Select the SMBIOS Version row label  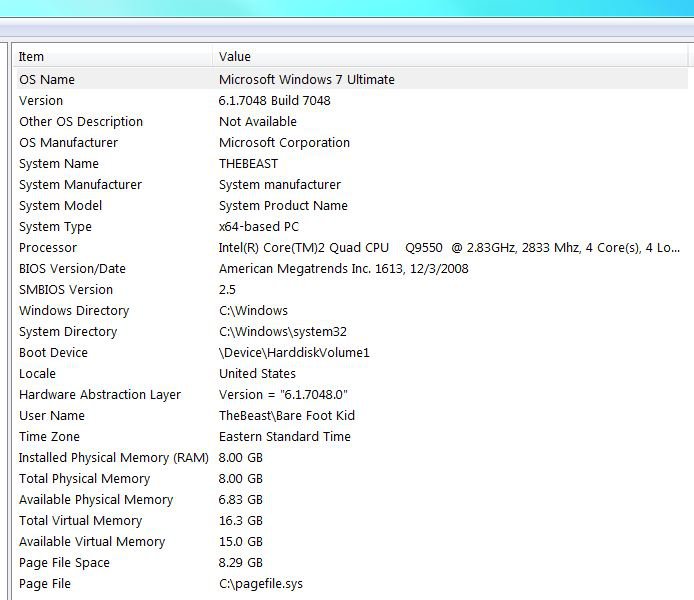[x=66, y=290]
